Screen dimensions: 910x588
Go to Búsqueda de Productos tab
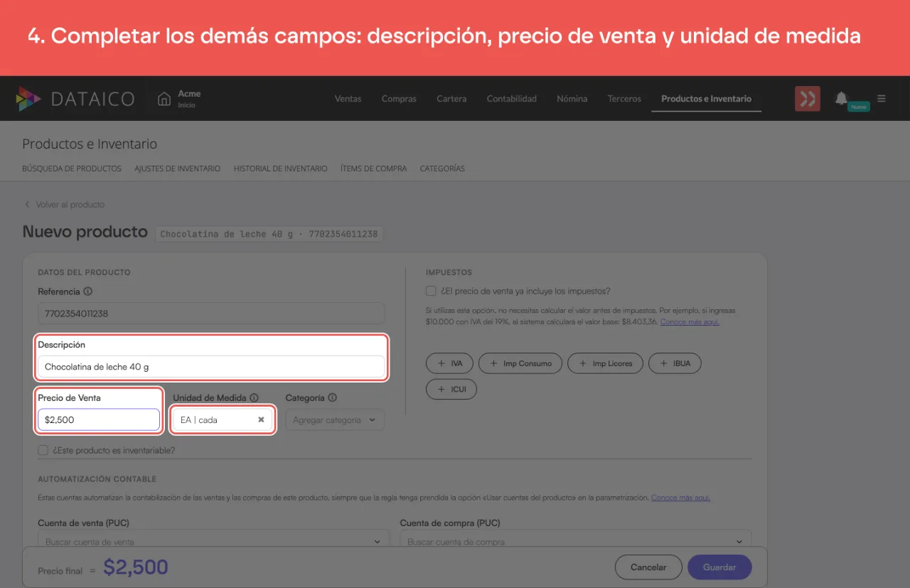tap(72, 169)
